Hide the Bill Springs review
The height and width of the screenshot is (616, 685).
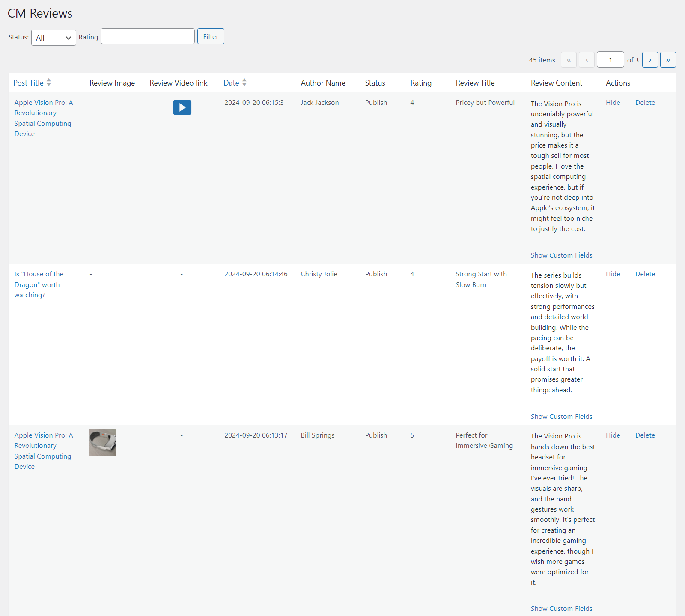[613, 435]
